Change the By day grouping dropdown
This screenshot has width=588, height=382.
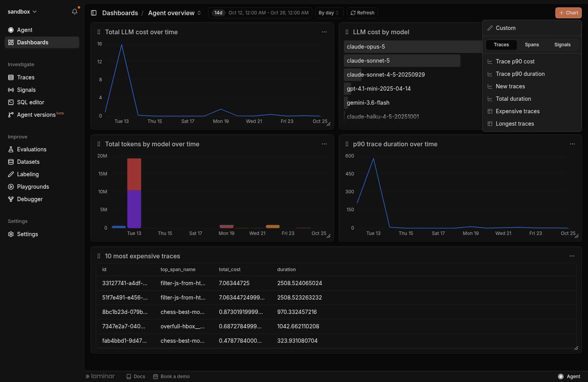[x=329, y=13]
